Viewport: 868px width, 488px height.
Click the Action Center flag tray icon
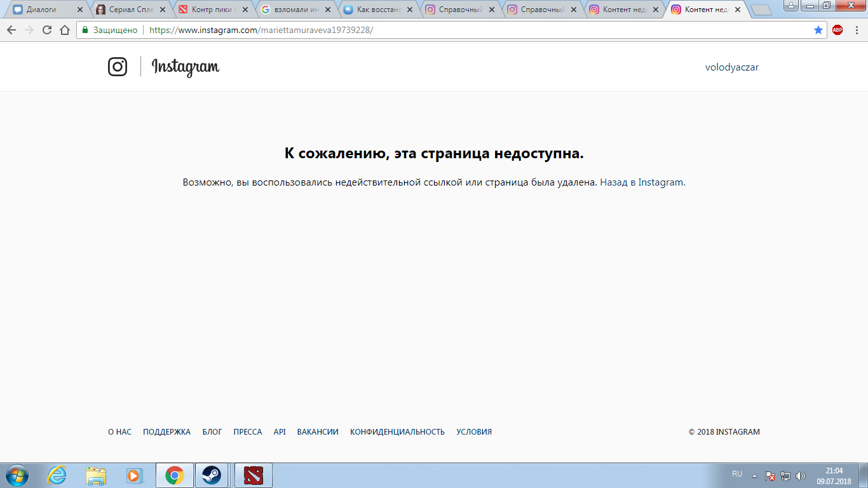pyautogui.click(x=770, y=475)
